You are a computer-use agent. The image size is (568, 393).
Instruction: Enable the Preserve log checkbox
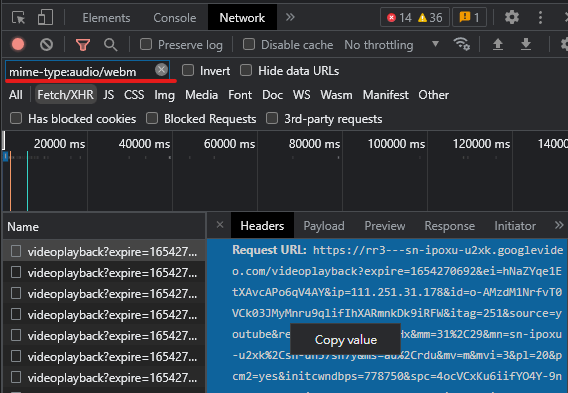coord(146,45)
